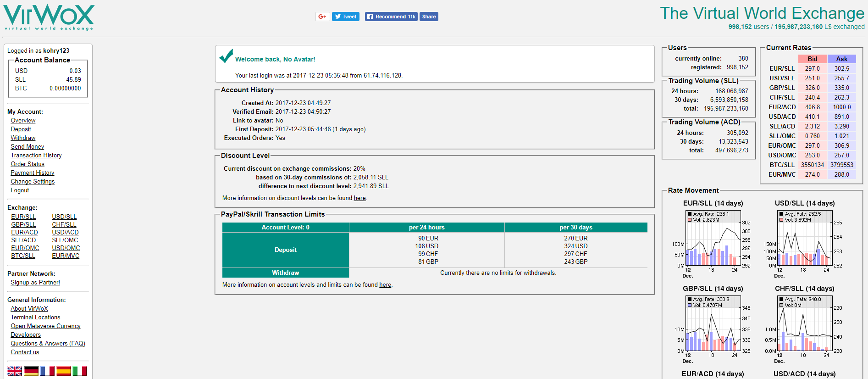This screenshot has height=379, width=868.
Task: View Transaction History
Action: [x=36, y=156]
